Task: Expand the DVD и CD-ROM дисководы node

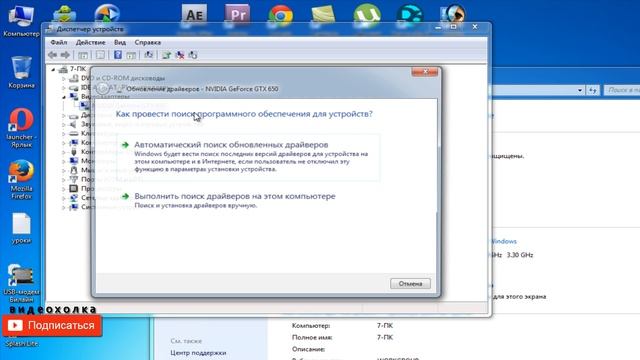Action: click(x=64, y=78)
